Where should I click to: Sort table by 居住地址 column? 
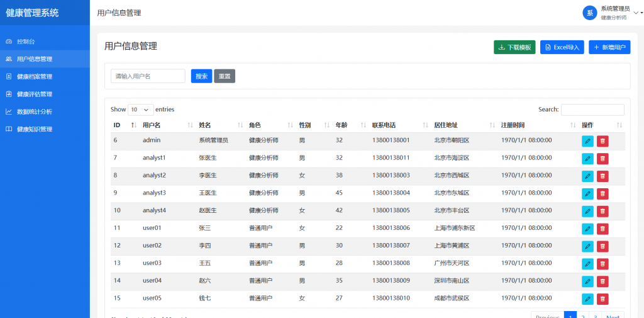pyautogui.click(x=465, y=125)
